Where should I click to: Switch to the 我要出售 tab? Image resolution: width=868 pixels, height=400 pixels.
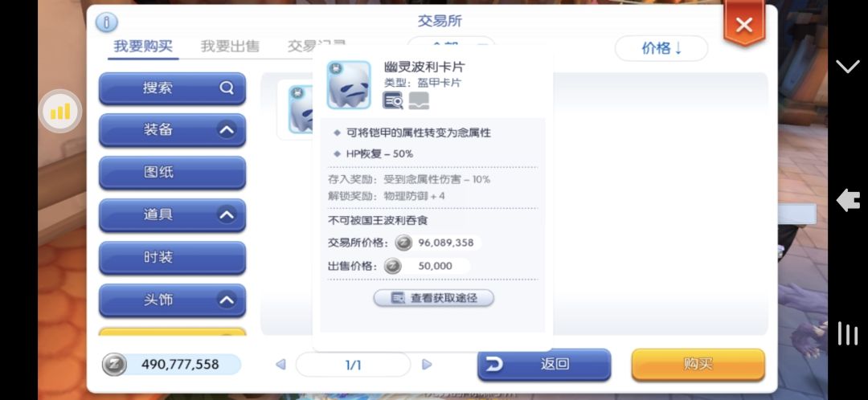pos(230,46)
